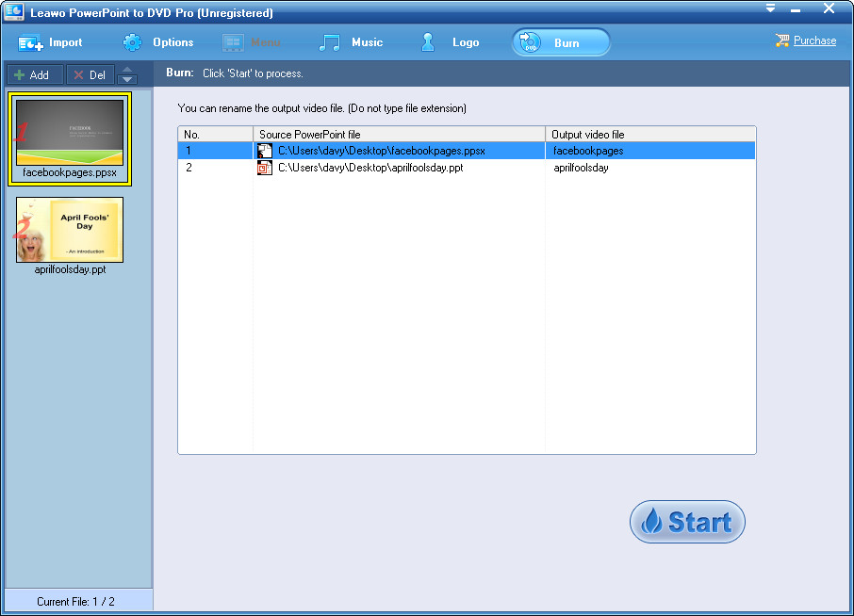Switch to the Burn tab
This screenshot has height=616, width=854.
561,42
